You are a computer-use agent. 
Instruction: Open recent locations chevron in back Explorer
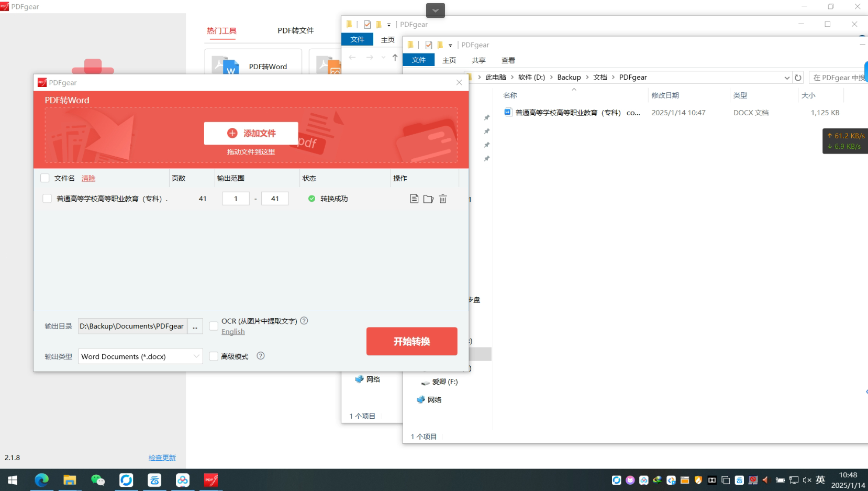coord(383,57)
